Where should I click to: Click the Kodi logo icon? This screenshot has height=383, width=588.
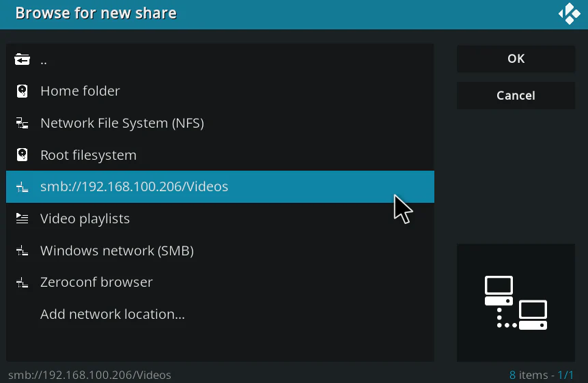[569, 14]
